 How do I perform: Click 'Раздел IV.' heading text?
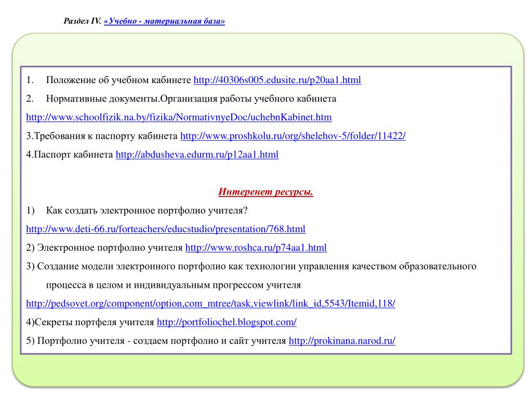(x=83, y=21)
